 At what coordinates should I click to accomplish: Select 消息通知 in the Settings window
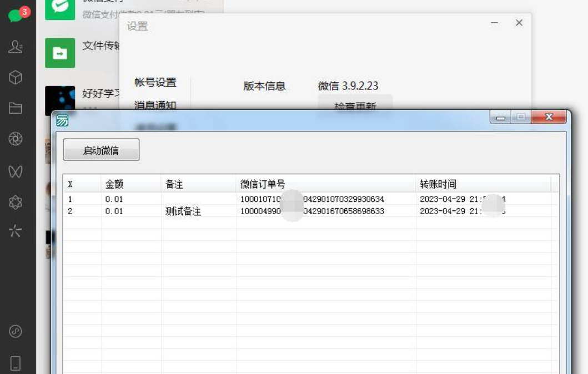155,105
